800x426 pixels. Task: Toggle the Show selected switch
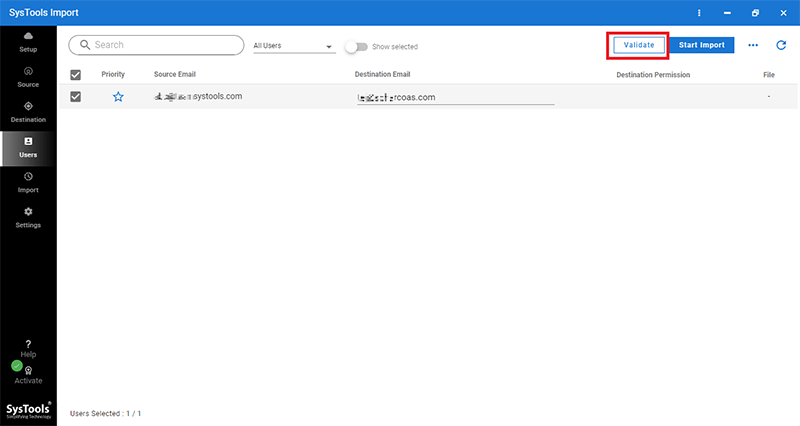[x=356, y=47]
